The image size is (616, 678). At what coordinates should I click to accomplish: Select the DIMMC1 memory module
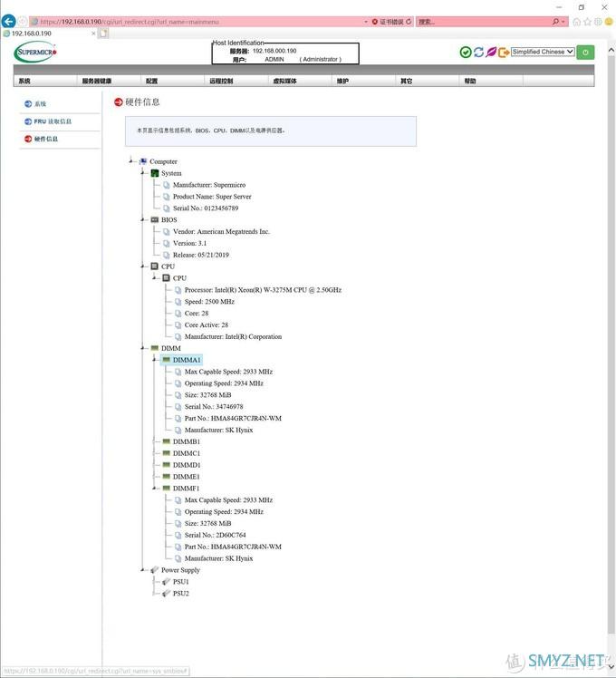click(187, 453)
